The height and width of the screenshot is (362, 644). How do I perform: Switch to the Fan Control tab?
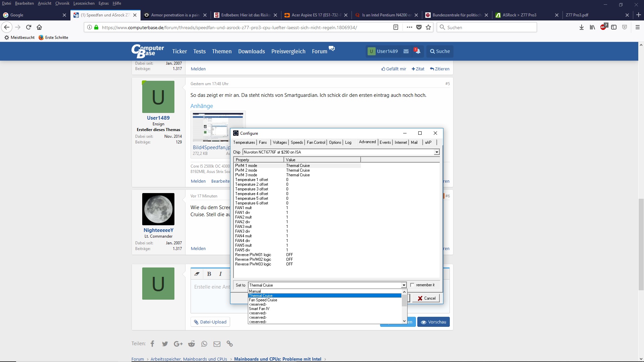click(x=316, y=142)
